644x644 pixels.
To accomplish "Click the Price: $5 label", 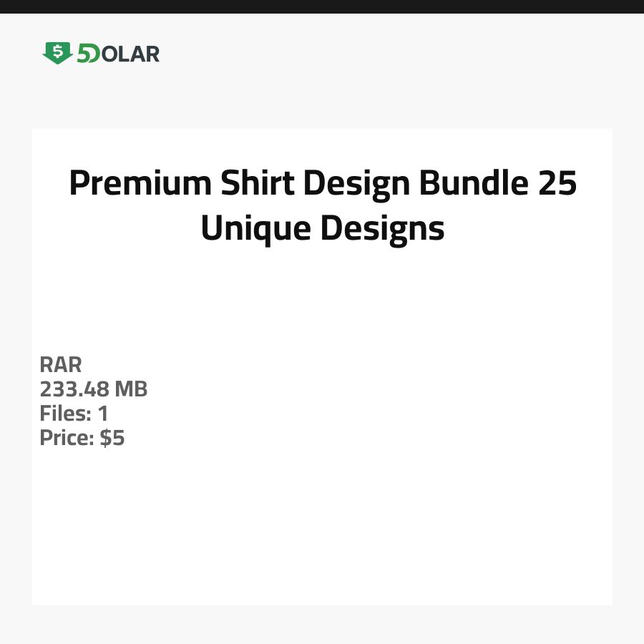I will click(82, 438).
